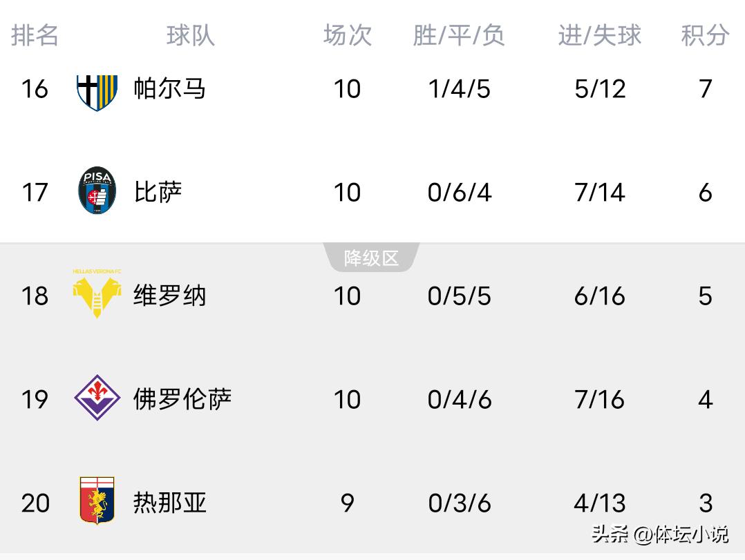Sort by the 场次 column header
Screen dimensions: 745x560
click(x=347, y=35)
